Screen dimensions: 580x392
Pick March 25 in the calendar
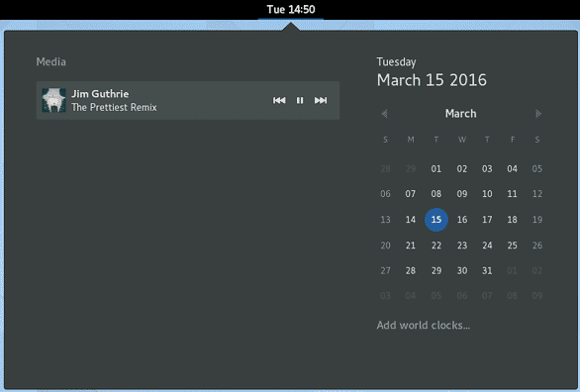click(x=513, y=245)
